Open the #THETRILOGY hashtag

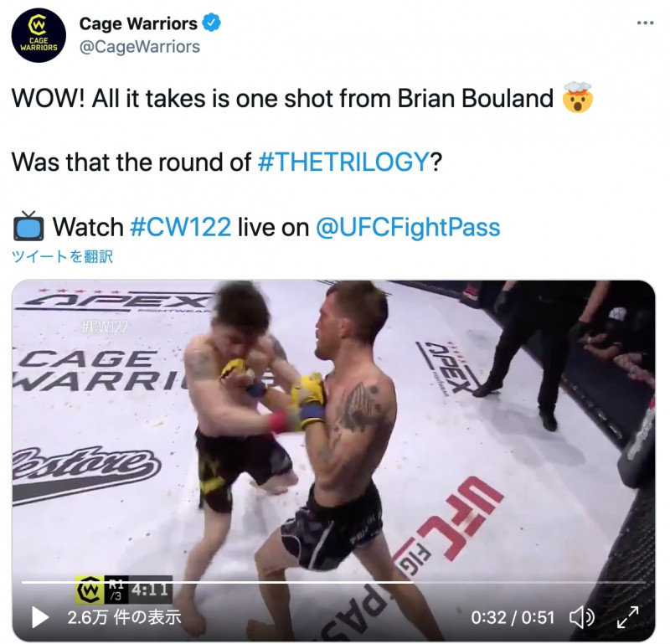343,162
